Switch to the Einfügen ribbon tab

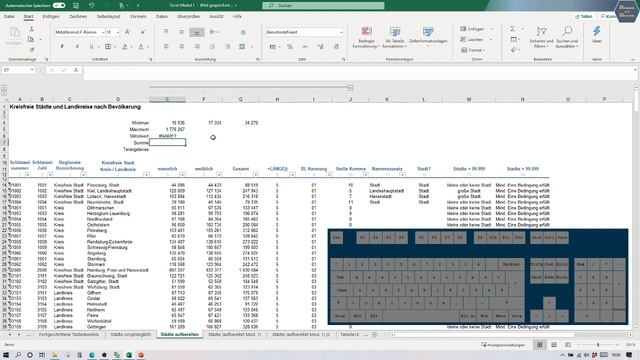point(51,17)
